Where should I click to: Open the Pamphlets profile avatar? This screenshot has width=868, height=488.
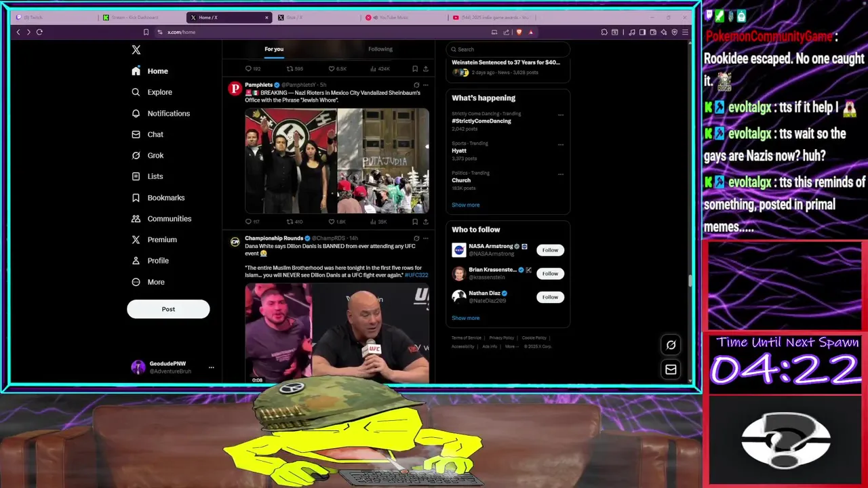tap(235, 88)
